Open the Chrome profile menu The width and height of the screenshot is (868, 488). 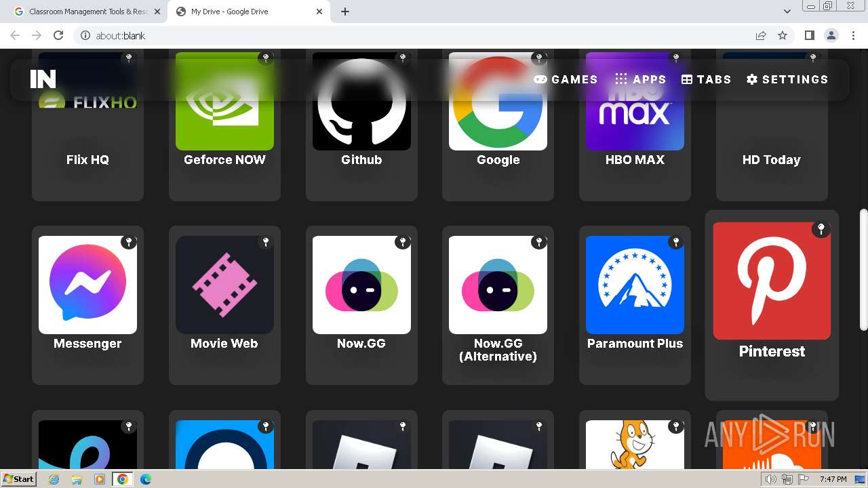pyautogui.click(x=831, y=35)
